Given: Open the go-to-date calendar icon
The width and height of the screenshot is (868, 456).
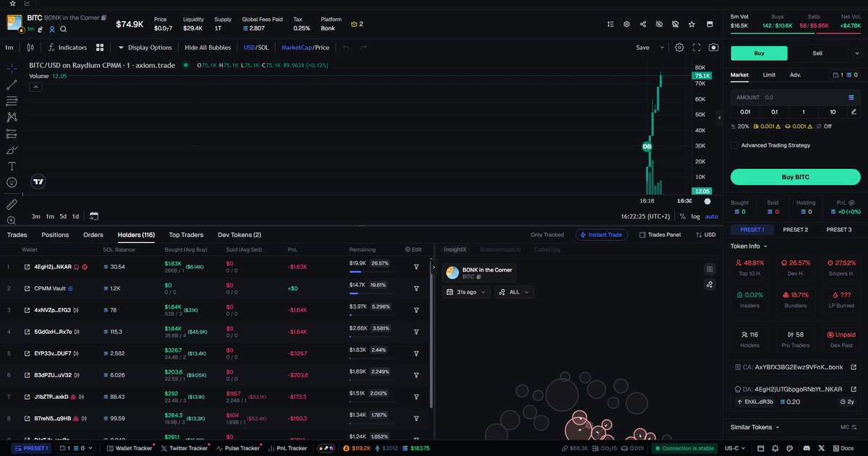Looking at the screenshot, I should [x=94, y=216].
